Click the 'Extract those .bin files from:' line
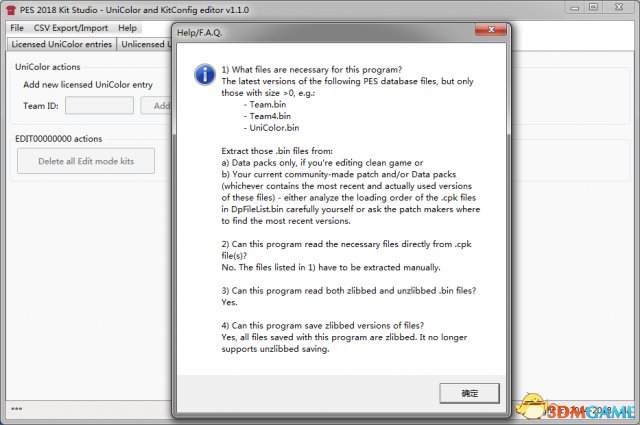 point(277,151)
